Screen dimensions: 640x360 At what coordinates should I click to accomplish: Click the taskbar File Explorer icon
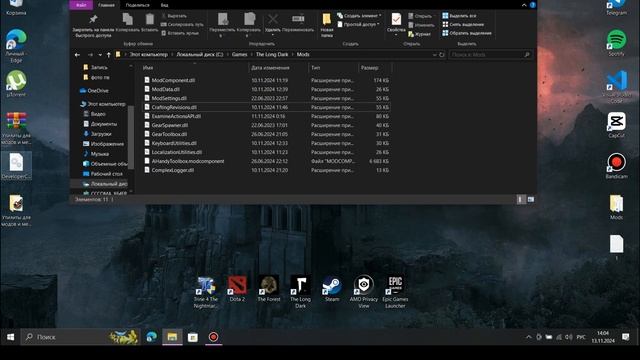tap(172, 337)
